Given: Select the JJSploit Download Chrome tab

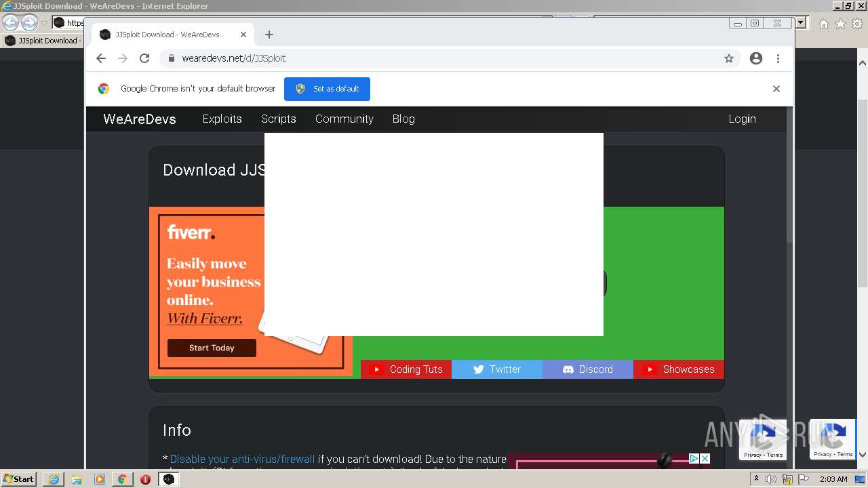Looking at the screenshot, I should [x=173, y=35].
